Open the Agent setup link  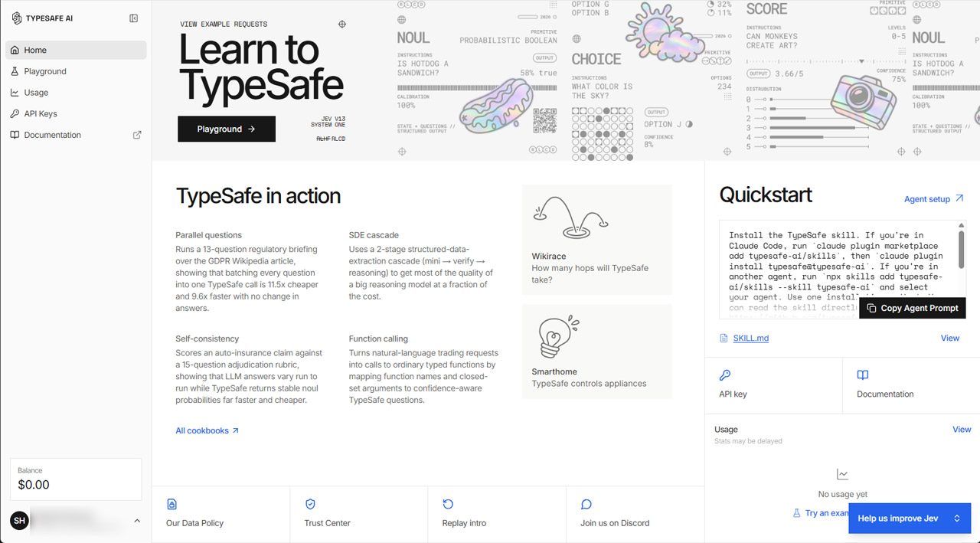click(x=933, y=199)
